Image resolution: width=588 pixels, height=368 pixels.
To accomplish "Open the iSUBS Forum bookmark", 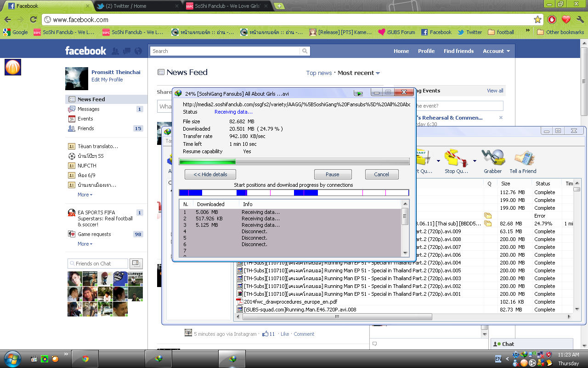I will (x=396, y=32).
